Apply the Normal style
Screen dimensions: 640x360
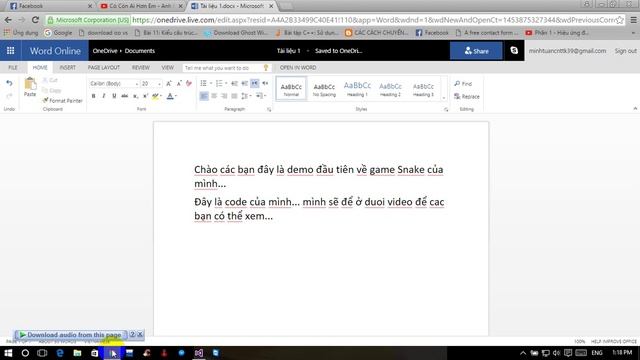[x=291, y=89]
